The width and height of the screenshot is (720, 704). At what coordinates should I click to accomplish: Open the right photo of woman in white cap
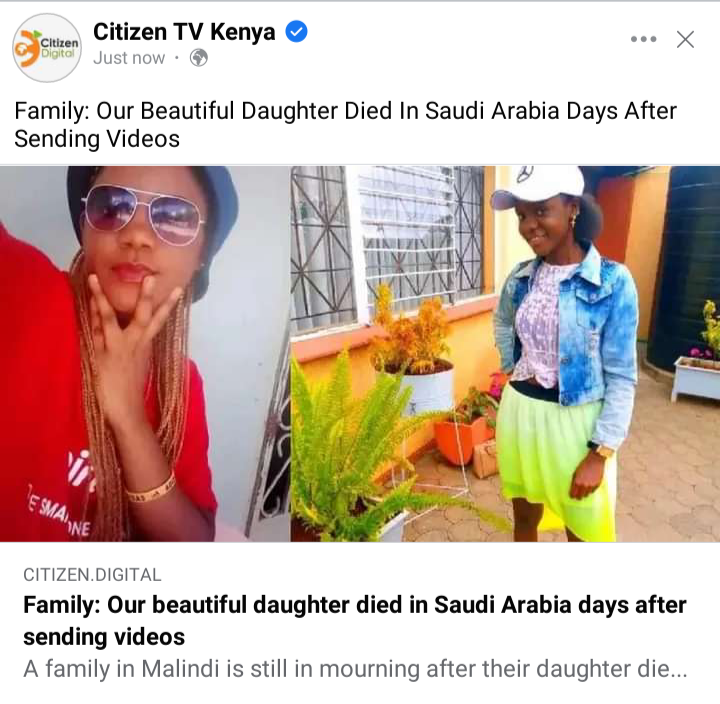click(506, 354)
